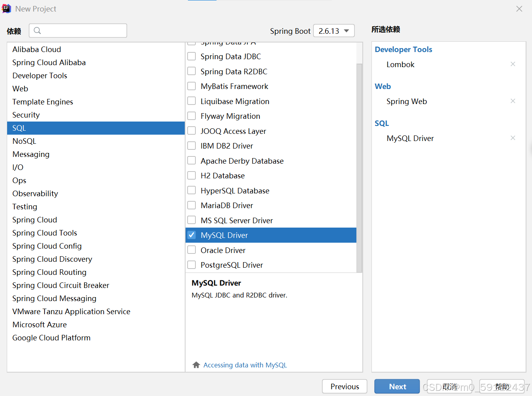532x396 pixels.
Task: Enable the JOOQ Access Layer checkbox
Action: (x=192, y=131)
